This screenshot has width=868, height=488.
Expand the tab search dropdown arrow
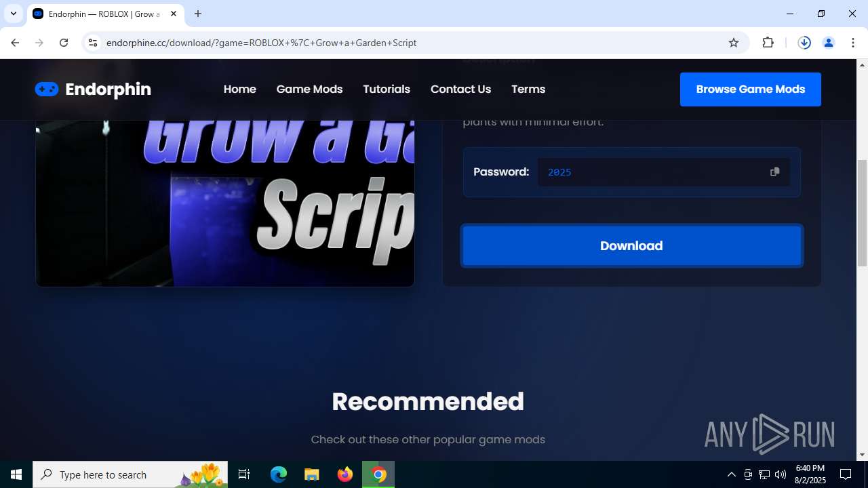[14, 14]
